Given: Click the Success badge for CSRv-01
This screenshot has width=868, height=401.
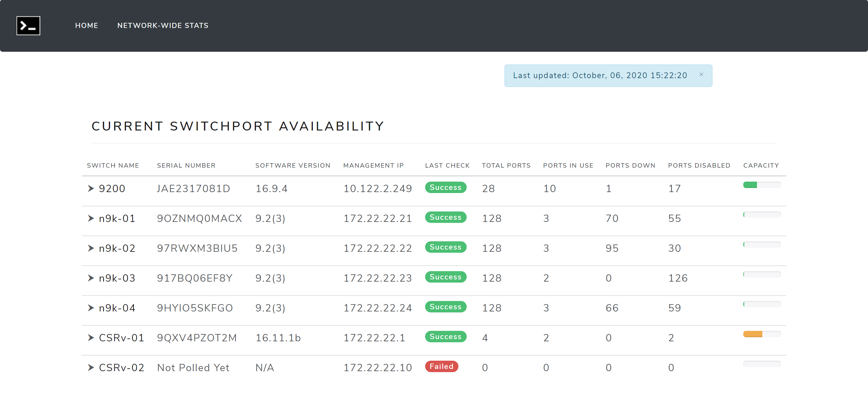Looking at the screenshot, I should [445, 337].
